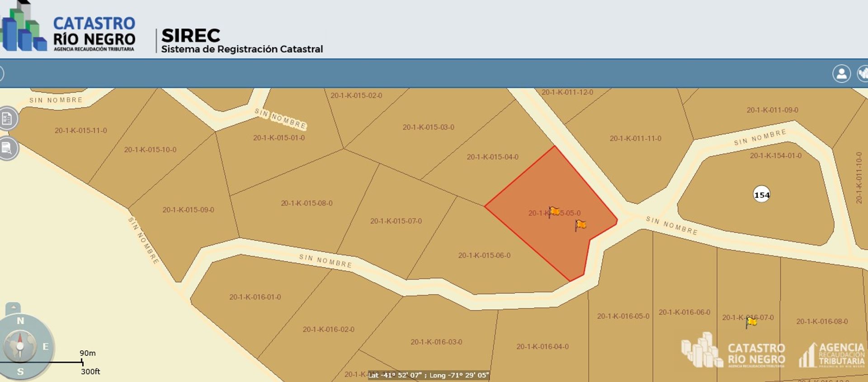Select parcel 20-1-K-016-08-0
868x382 pixels.
click(x=822, y=321)
